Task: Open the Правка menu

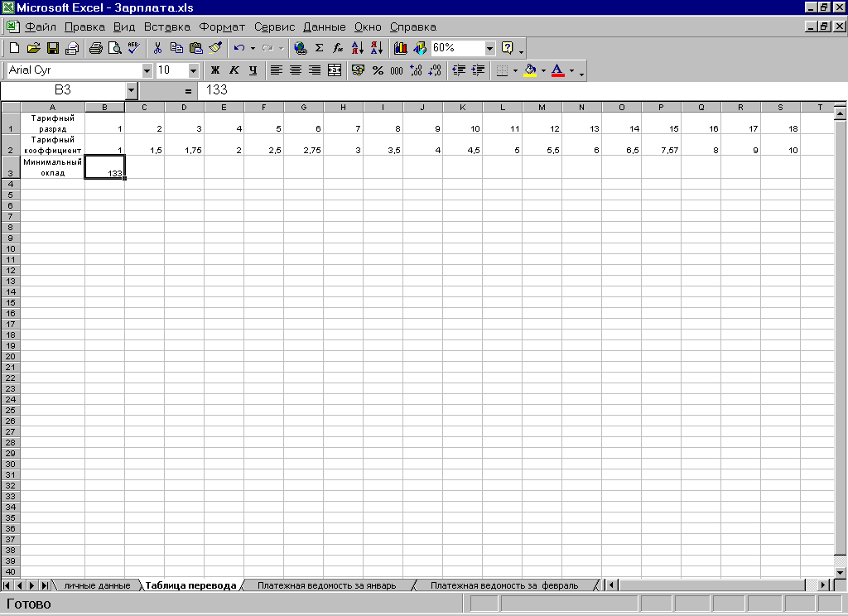Action: click(x=84, y=26)
